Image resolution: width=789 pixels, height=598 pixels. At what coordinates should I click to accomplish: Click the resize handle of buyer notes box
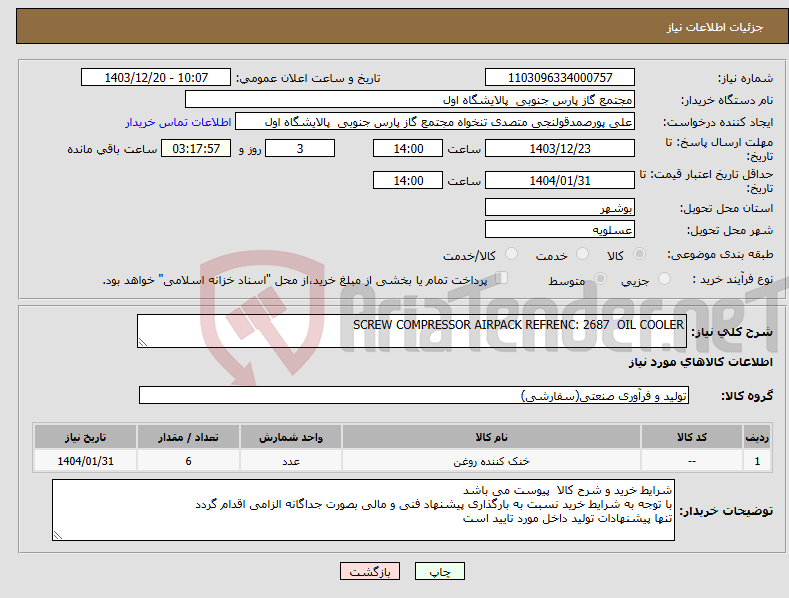pos(58,535)
